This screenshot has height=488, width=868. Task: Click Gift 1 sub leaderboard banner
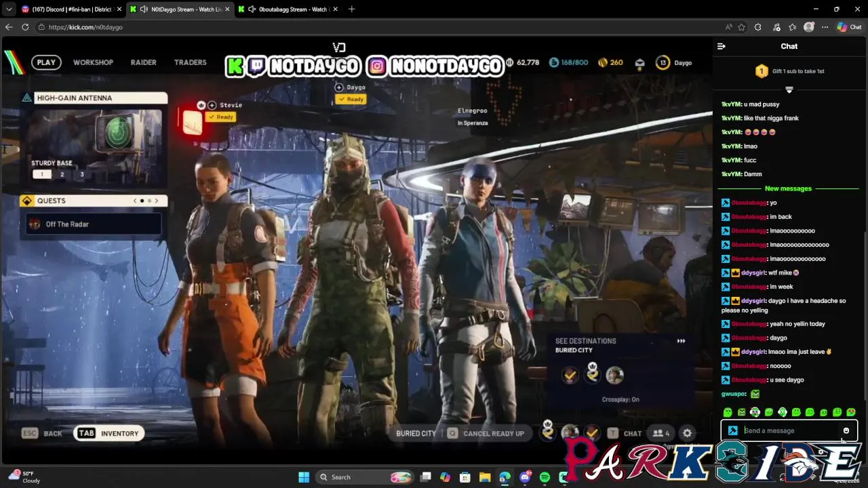pos(789,71)
